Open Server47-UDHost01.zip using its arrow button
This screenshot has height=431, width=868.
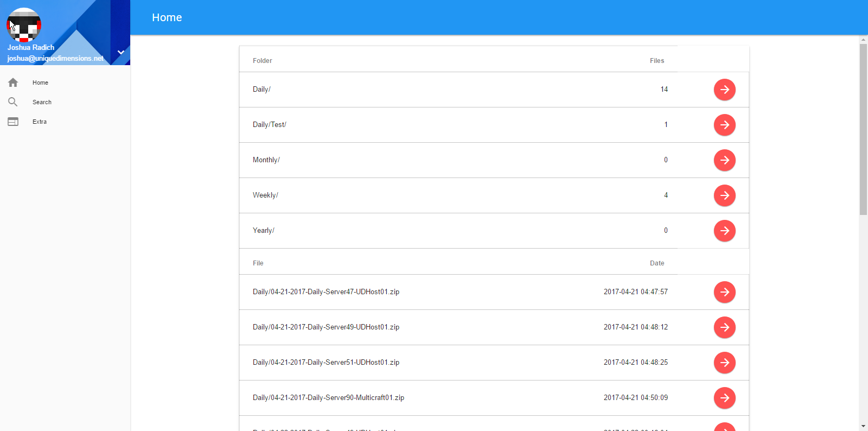[724, 292]
